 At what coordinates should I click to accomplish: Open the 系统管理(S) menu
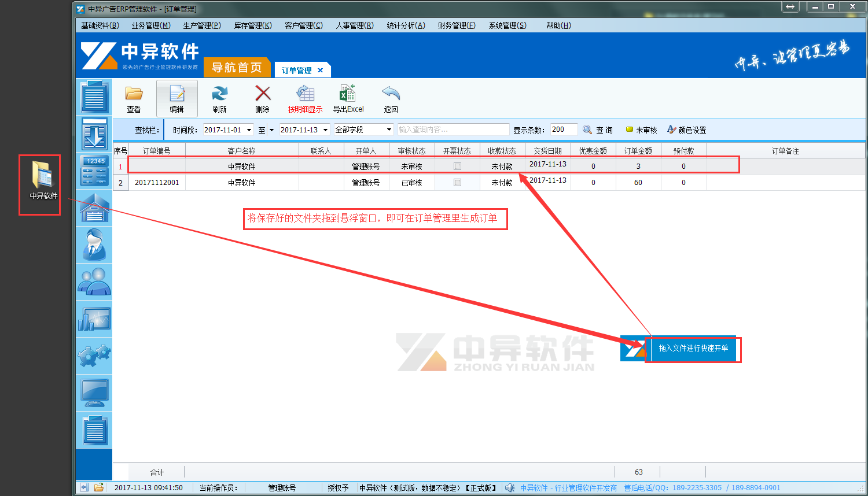(x=507, y=25)
